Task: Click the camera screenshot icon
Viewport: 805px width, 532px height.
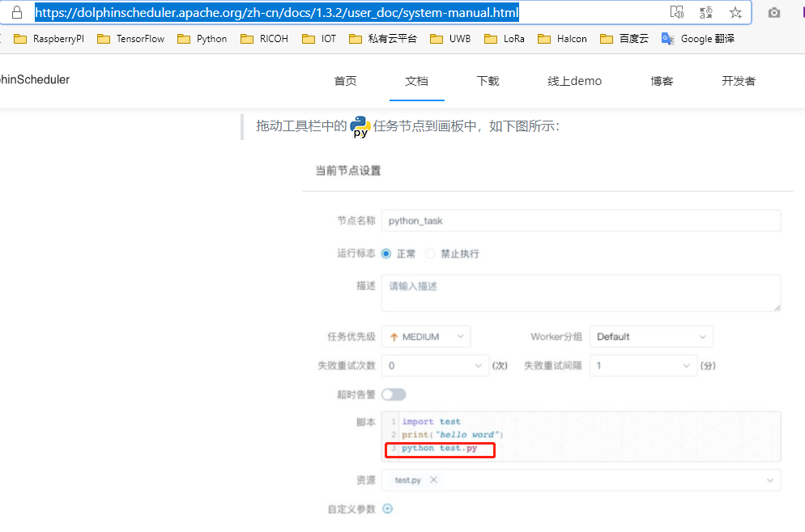Action: coord(774,13)
